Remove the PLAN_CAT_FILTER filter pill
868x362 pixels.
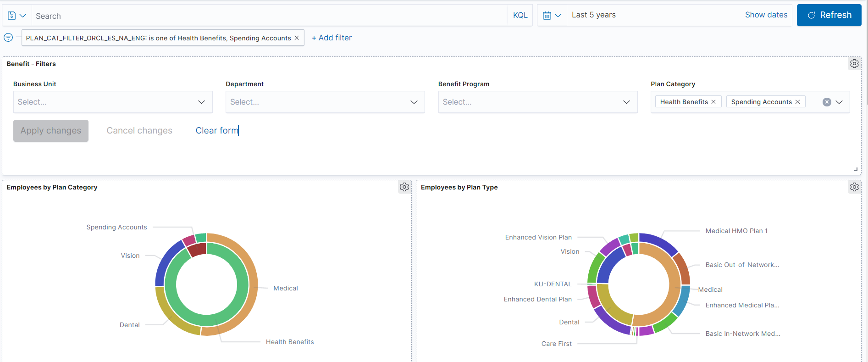click(297, 38)
